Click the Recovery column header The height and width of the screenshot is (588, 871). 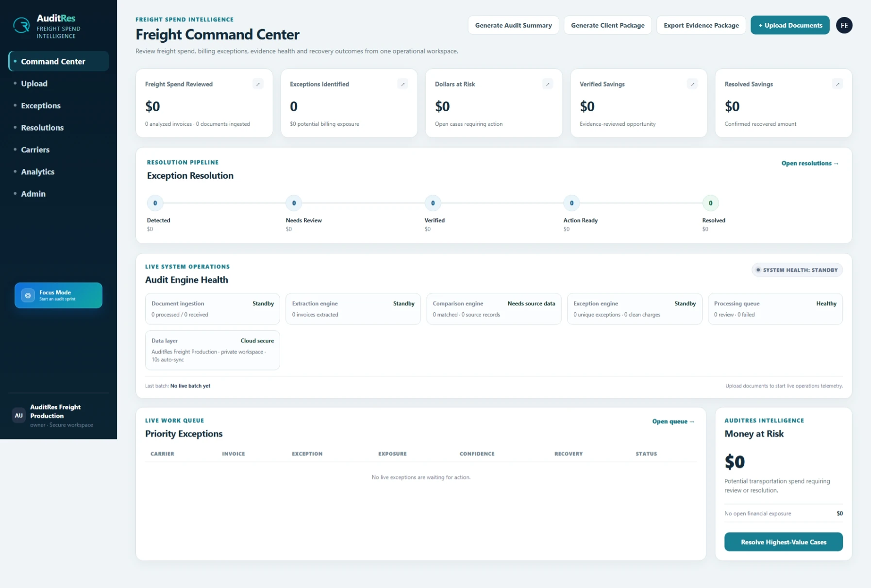(x=569, y=454)
